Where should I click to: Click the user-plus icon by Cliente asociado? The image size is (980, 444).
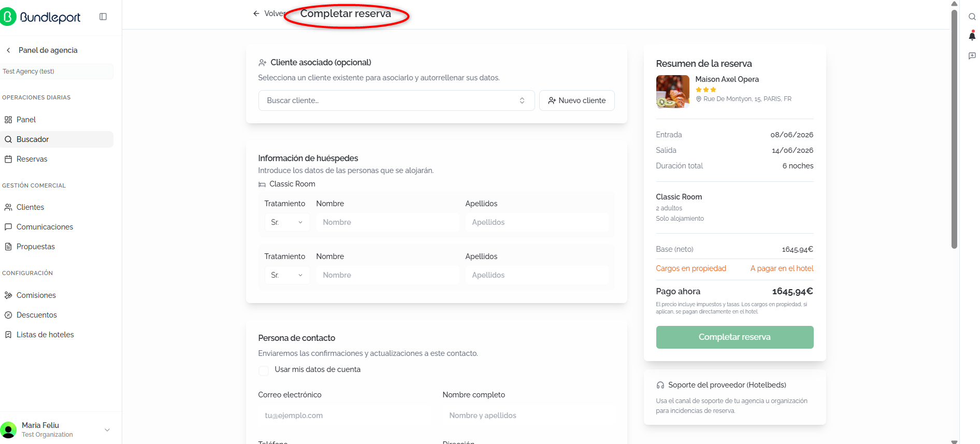[262, 63]
